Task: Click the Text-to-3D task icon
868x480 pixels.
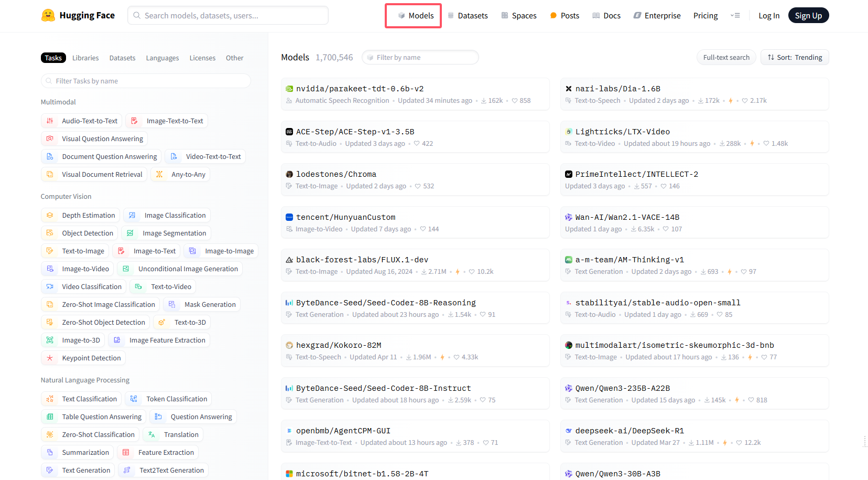Action: (x=162, y=322)
